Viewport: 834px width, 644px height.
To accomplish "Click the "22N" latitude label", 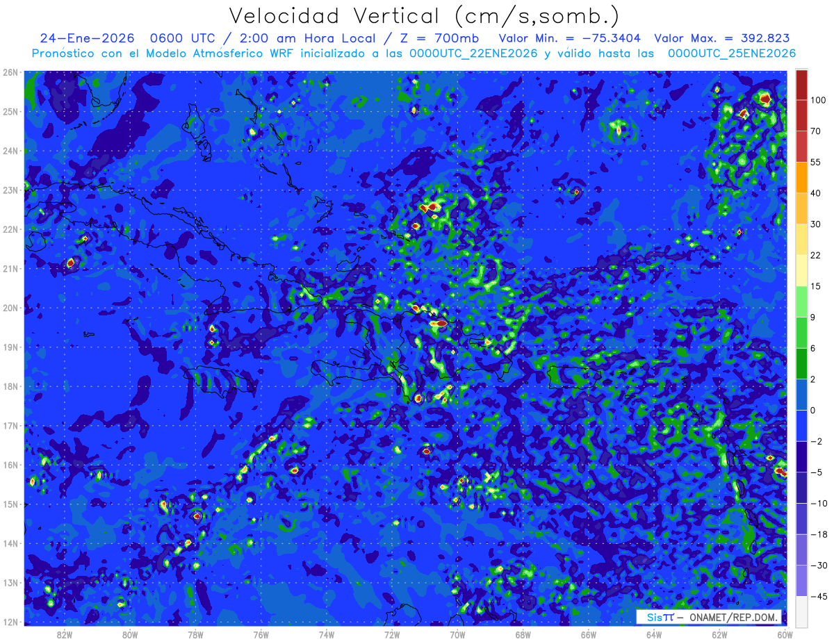I will coord(10,229).
